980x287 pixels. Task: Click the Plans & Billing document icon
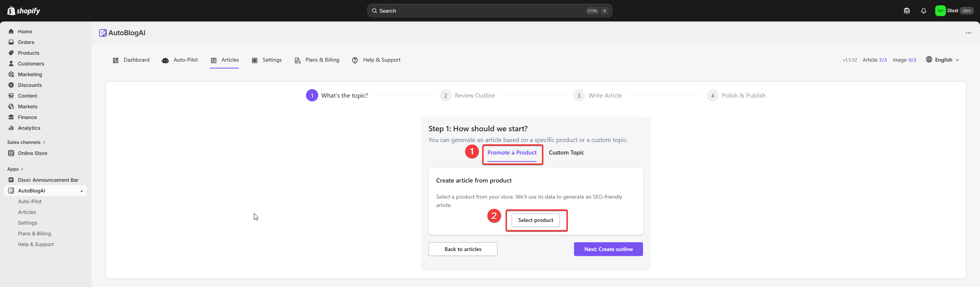click(x=298, y=60)
